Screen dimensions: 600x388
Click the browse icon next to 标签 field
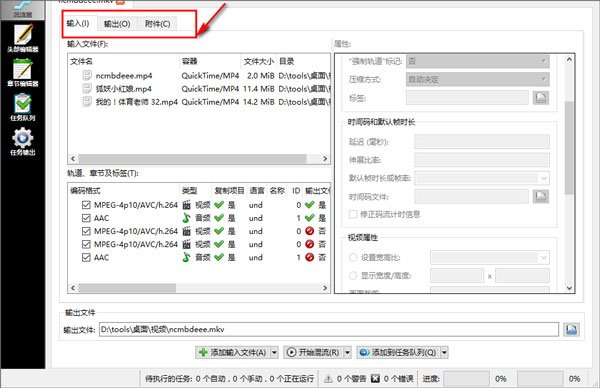[x=541, y=98]
